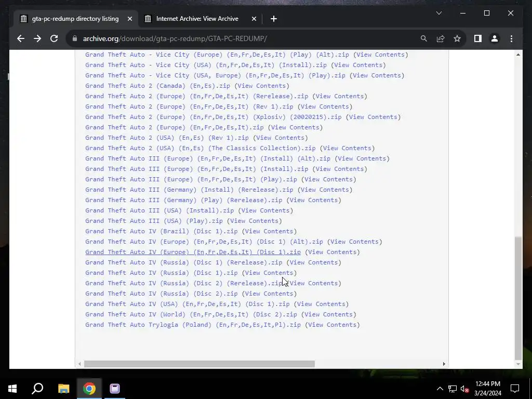Open File Explorer from the taskbar
Viewport: 532px width, 399px height.
[x=63, y=389]
